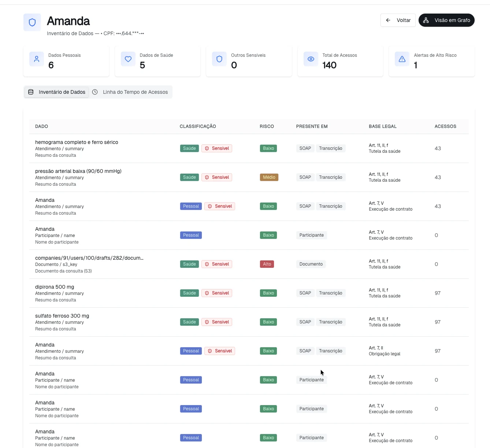Click the Sensível badge on pressão arterial row
Image resolution: width=490 pixels, height=448 pixels.
point(217,177)
